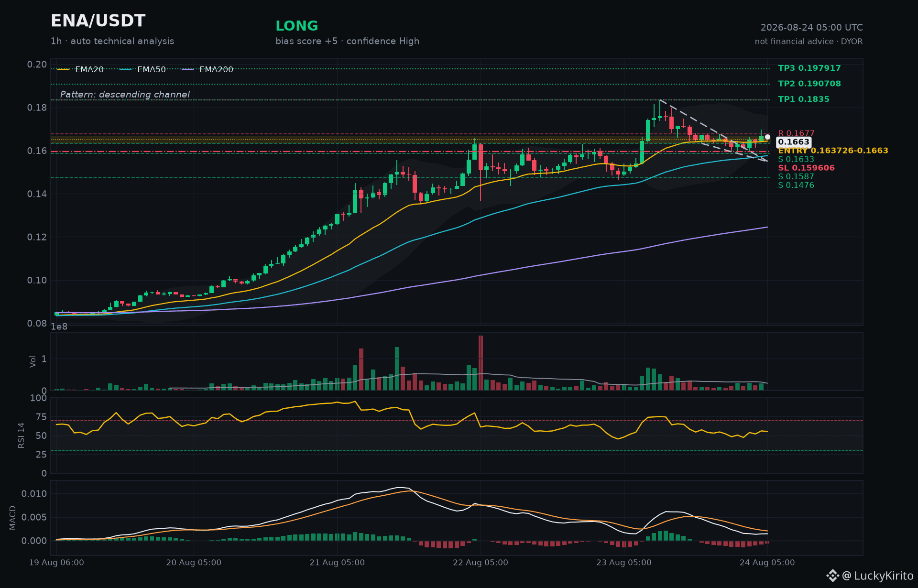
Task: Click the Vol panel axis label
Action: pyautogui.click(x=33, y=361)
